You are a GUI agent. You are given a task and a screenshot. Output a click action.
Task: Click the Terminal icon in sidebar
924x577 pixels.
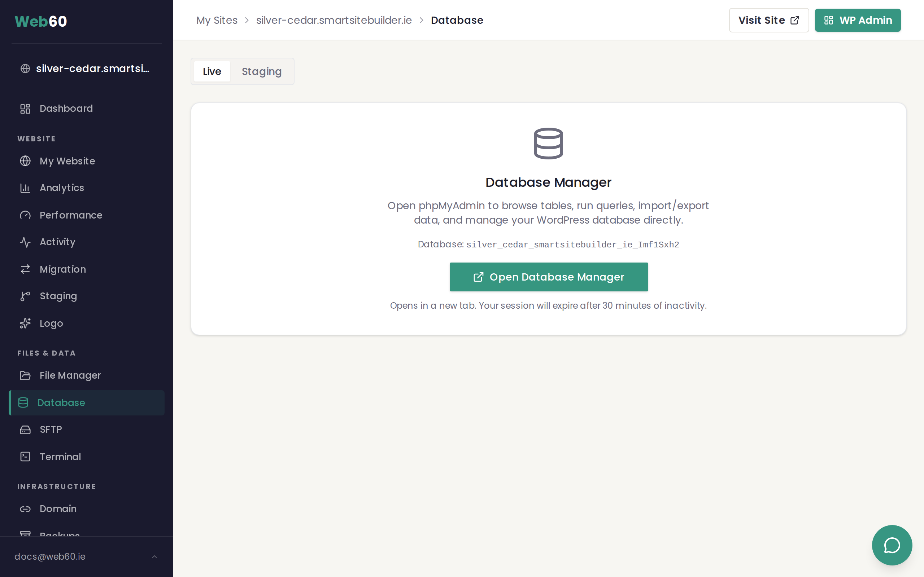pos(25,457)
